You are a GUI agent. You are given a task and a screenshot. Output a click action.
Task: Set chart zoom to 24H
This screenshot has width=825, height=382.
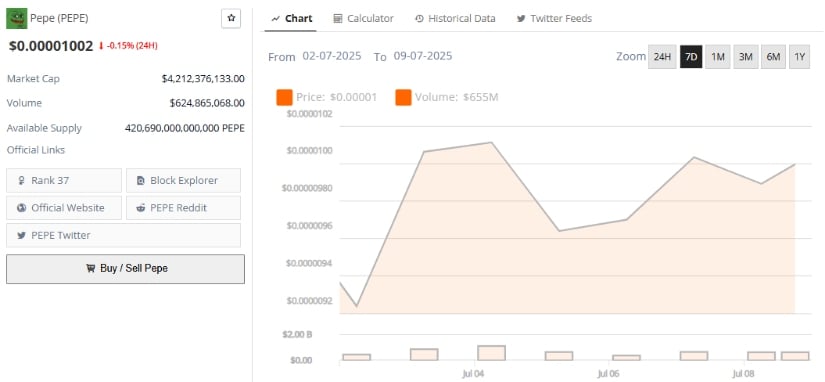pos(662,57)
